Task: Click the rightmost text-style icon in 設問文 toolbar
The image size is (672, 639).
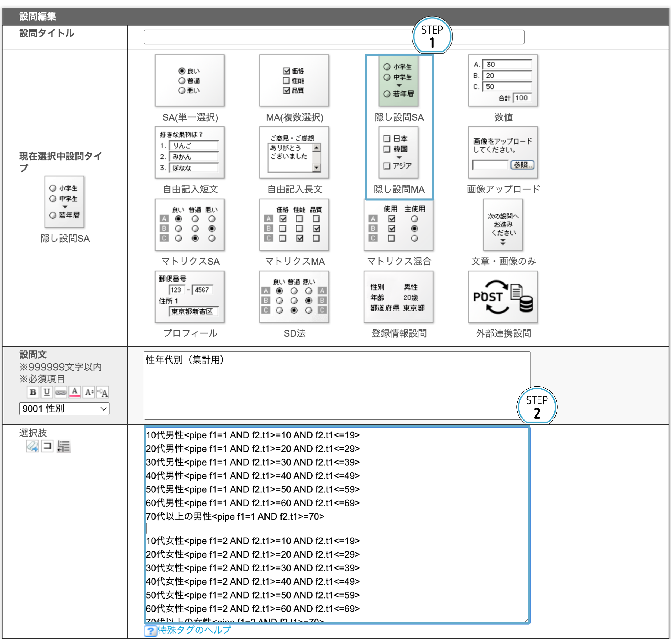Action: click(x=103, y=392)
